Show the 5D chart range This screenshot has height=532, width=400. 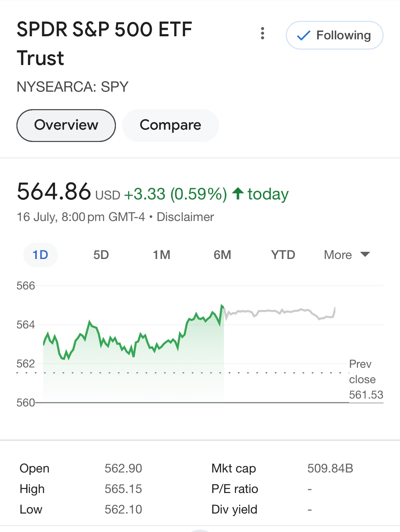(101, 255)
